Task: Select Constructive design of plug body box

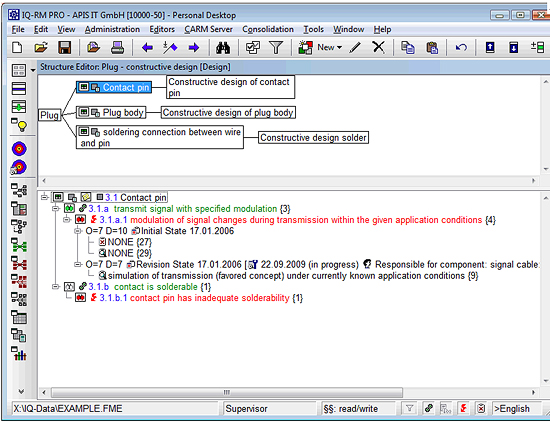Action: [228, 113]
